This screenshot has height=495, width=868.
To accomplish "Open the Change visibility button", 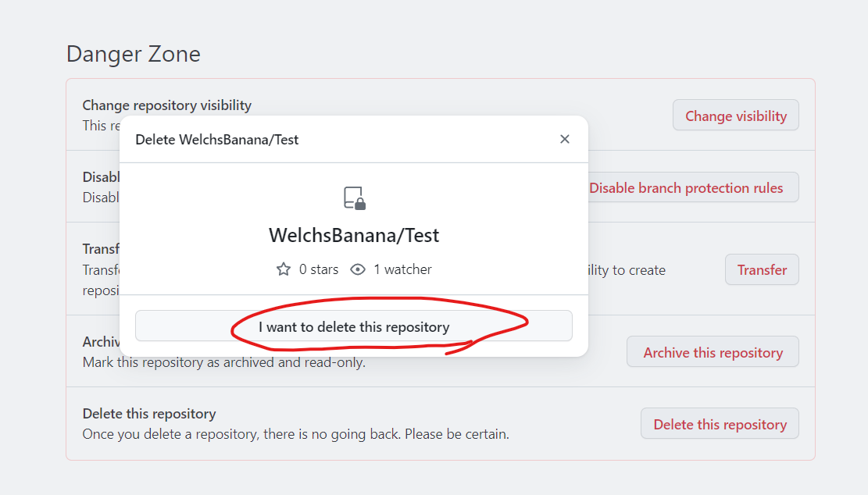I will click(736, 115).
